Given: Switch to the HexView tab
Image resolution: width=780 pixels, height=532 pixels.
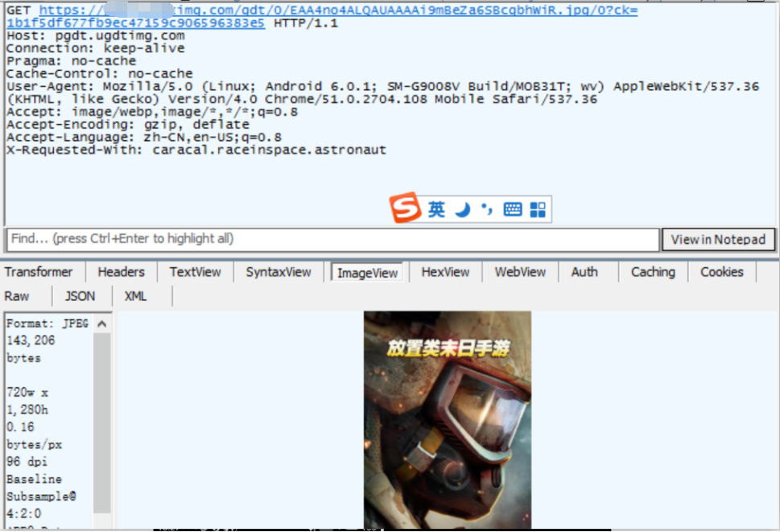Looking at the screenshot, I should [x=445, y=272].
